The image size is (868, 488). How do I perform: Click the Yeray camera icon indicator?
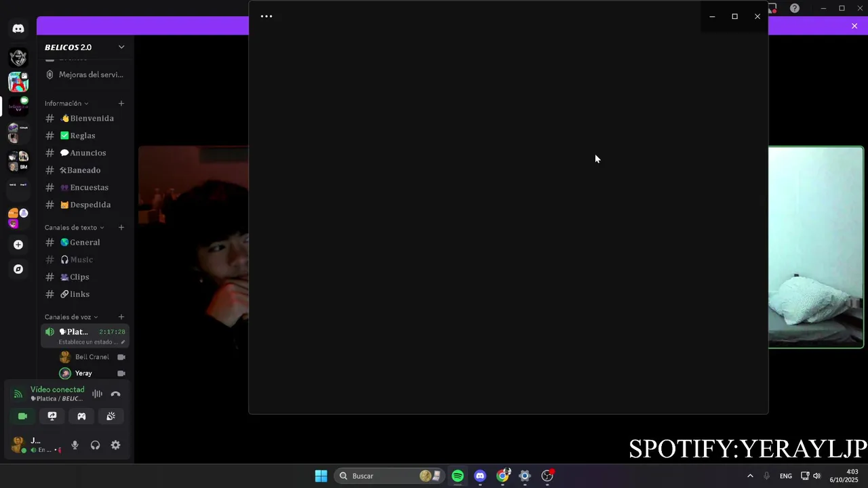121,373
